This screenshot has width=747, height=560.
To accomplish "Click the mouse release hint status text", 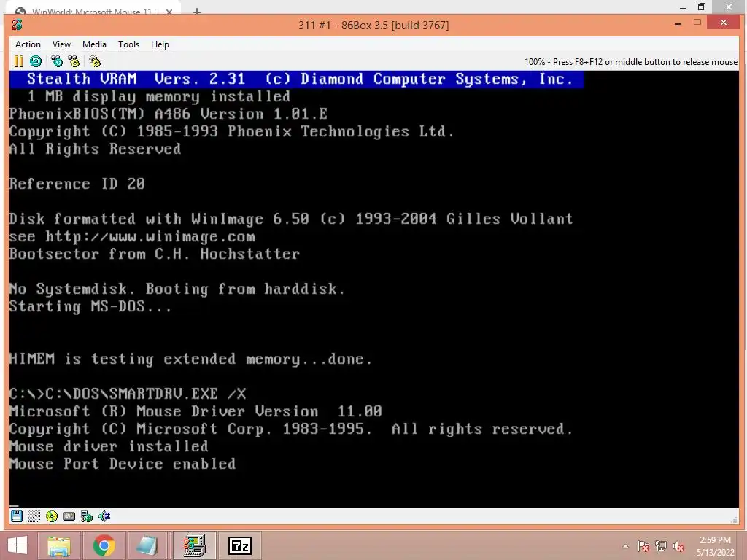I will point(631,62).
